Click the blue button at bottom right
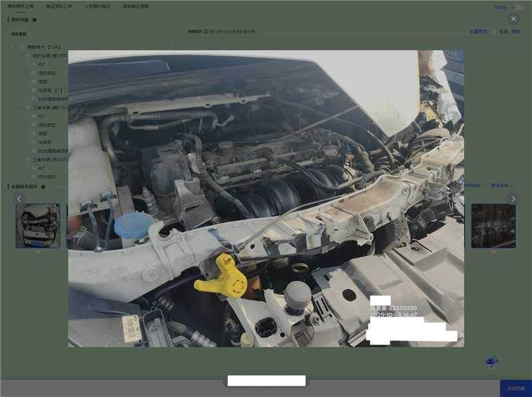Screen dimensions: 532x397 tap(515, 388)
